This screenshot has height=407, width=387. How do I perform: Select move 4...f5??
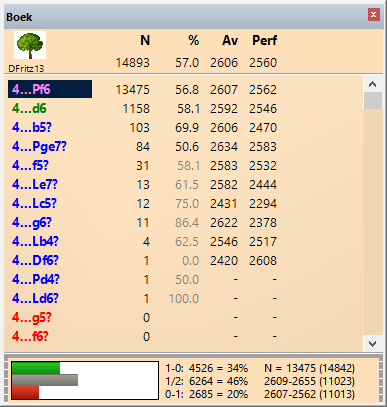[x=30, y=165]
